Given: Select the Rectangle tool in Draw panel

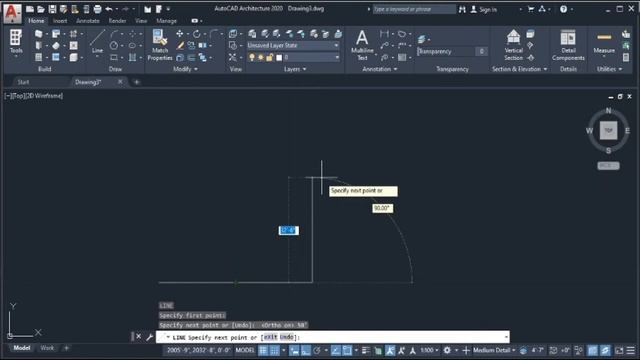Looking at the screenshot, I should (114, 58).
